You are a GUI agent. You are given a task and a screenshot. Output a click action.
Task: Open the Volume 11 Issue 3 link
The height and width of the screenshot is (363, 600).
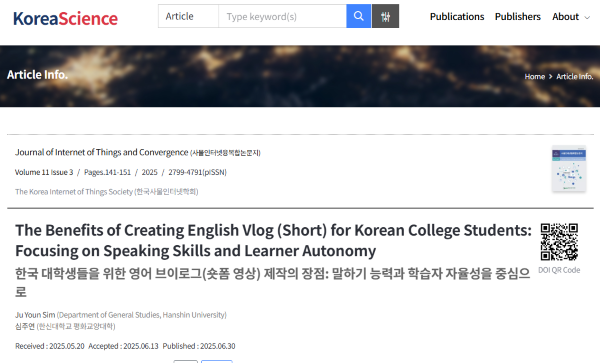[44, 172]
